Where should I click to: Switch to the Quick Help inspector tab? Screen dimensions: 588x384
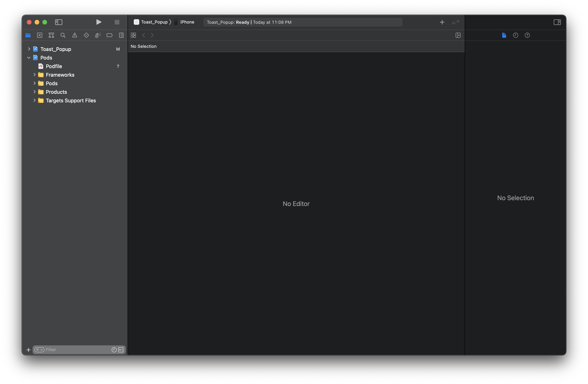point(527,35)
